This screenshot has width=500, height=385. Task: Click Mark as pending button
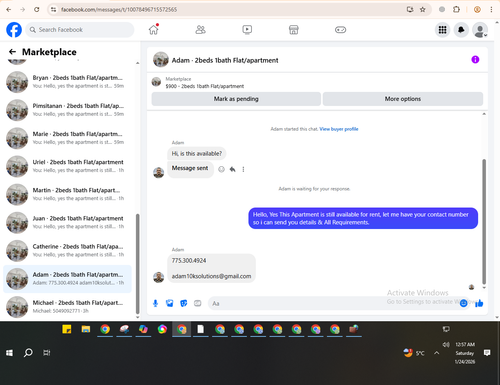point(236,99)
